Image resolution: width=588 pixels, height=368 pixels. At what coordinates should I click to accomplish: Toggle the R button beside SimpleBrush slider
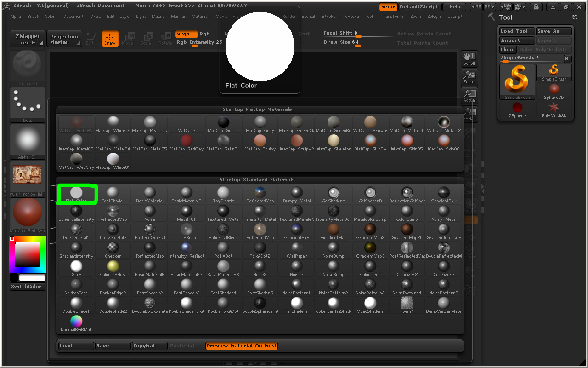point(567,59)
